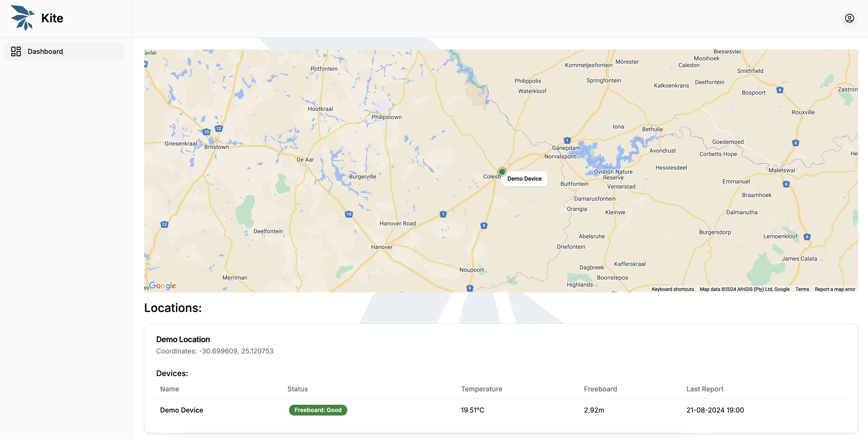Click the Demo Device map label tooltip
This screenshot has height=439, width=868.
point(524,179)
